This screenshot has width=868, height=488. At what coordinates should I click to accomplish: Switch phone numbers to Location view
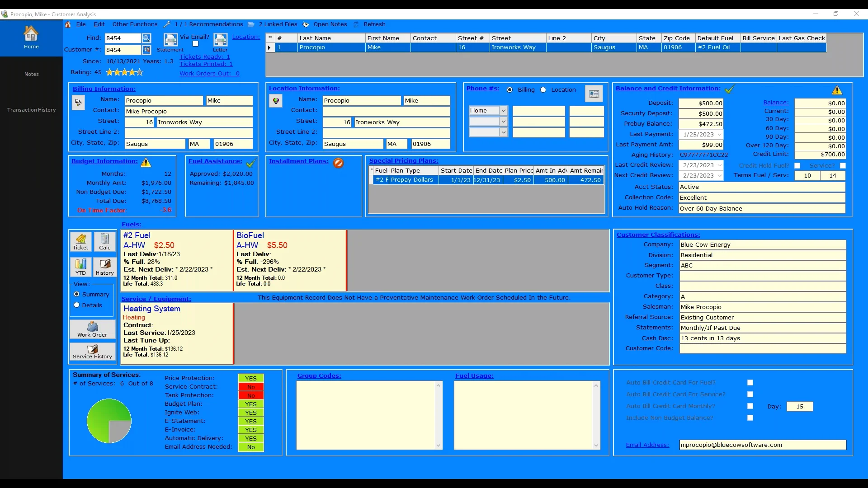point(543,90)
